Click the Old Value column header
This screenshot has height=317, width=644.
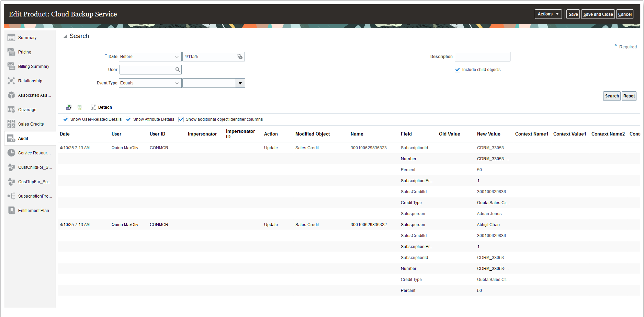[449, 134]
